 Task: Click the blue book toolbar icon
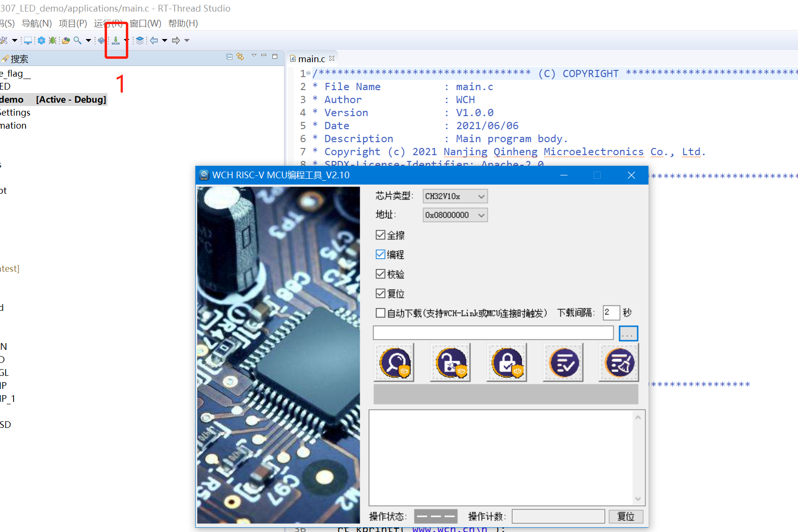coord(101,40)
